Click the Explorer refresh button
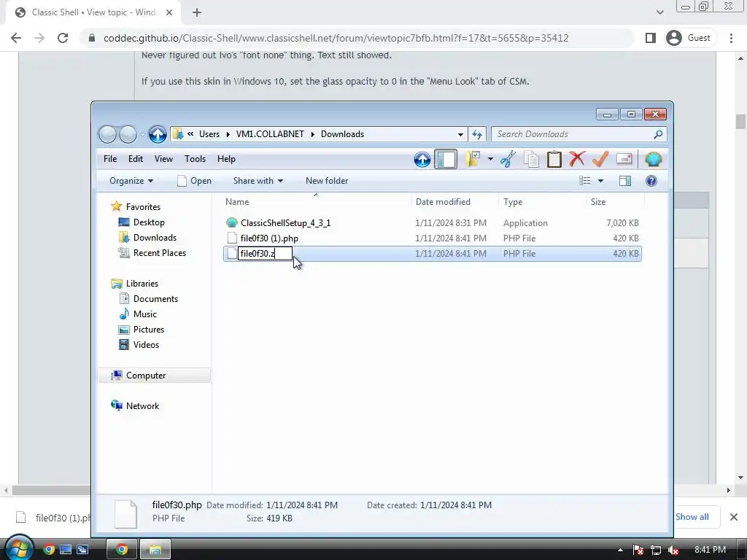Screen dimensions: 747x560 click(477, 134)
